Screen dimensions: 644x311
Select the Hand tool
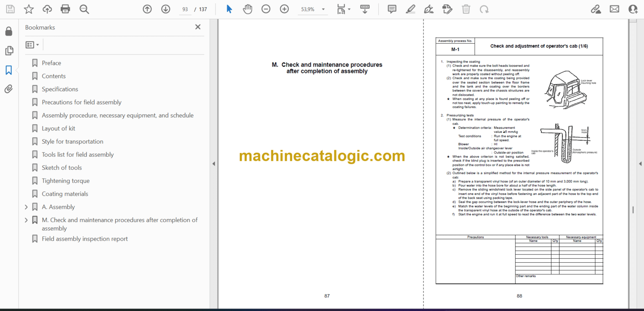[x=247, y=8]
